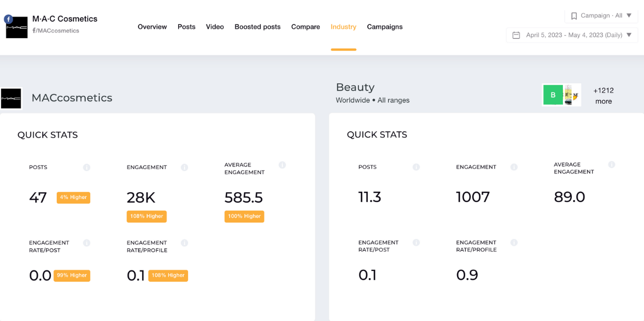
Task: Open the +1212 more profiles link
Action: (603, 96)
